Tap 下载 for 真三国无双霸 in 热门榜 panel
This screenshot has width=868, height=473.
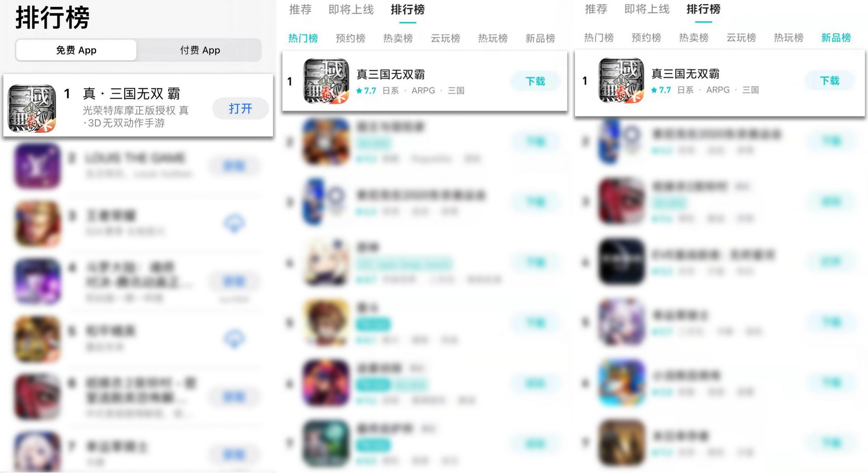point(535,81)
